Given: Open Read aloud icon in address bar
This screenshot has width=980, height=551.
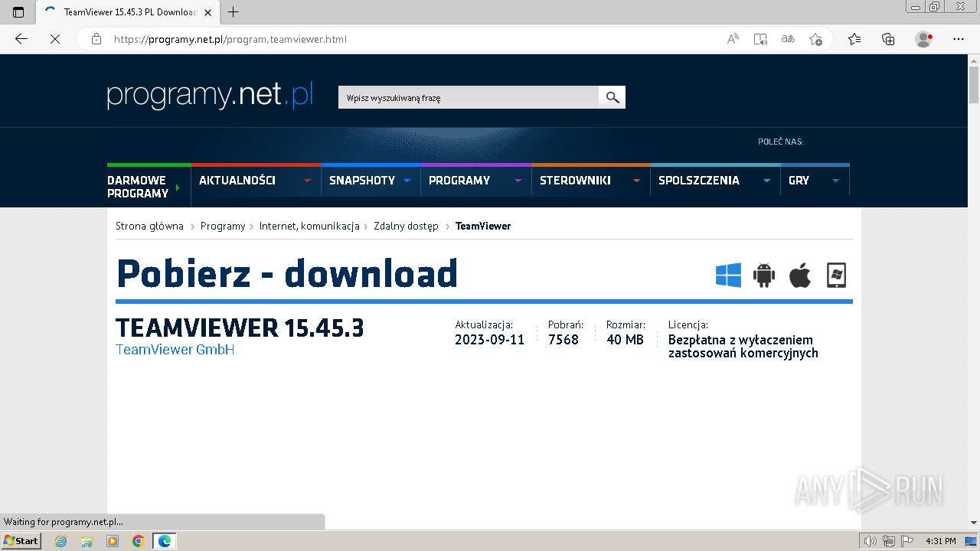Looking at the screenshot, I should (x=733, y=39).
